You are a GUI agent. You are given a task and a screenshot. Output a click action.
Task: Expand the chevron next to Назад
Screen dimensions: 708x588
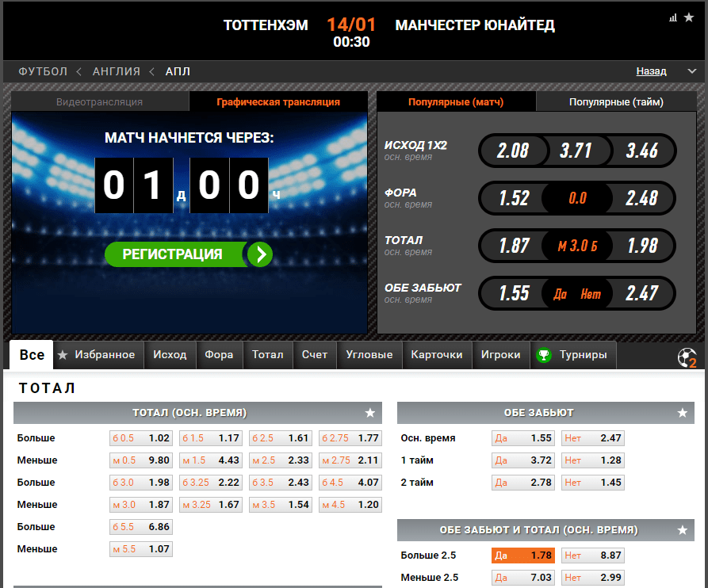[691, 71]
